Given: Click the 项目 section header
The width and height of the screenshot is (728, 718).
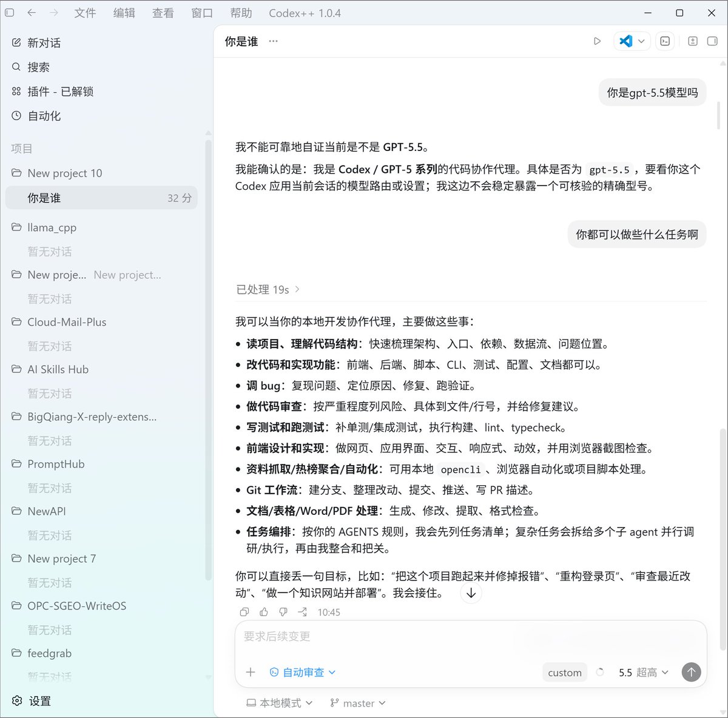Looking at the screenshot, I should tap(22, 149).
